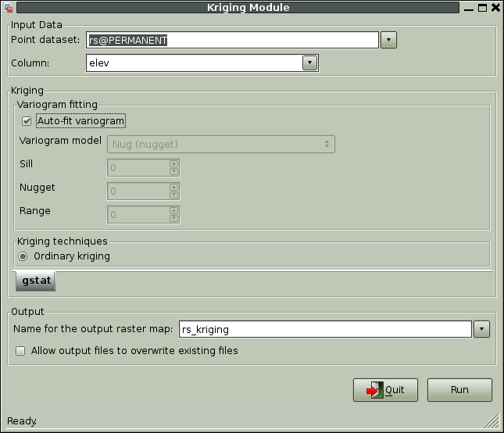This screenshot has height=433, width=504.
Task: Select the Ordinary kriging radio button
Action: (x=23, y=256)
